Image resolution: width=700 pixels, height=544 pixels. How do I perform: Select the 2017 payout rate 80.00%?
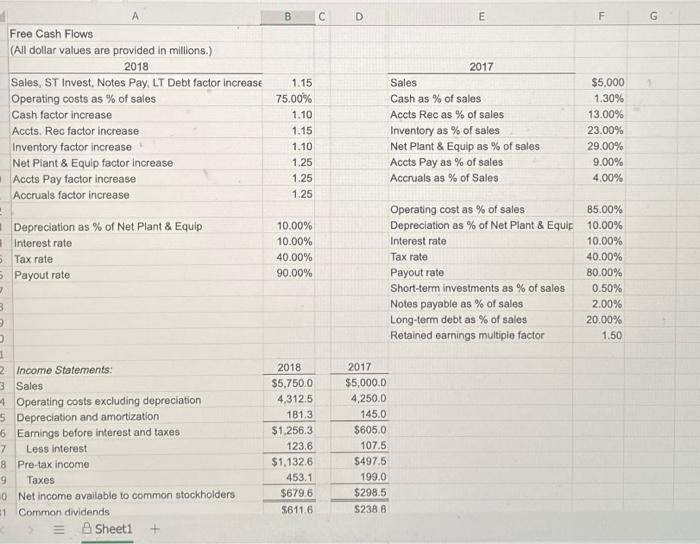[x=604, y=273]
